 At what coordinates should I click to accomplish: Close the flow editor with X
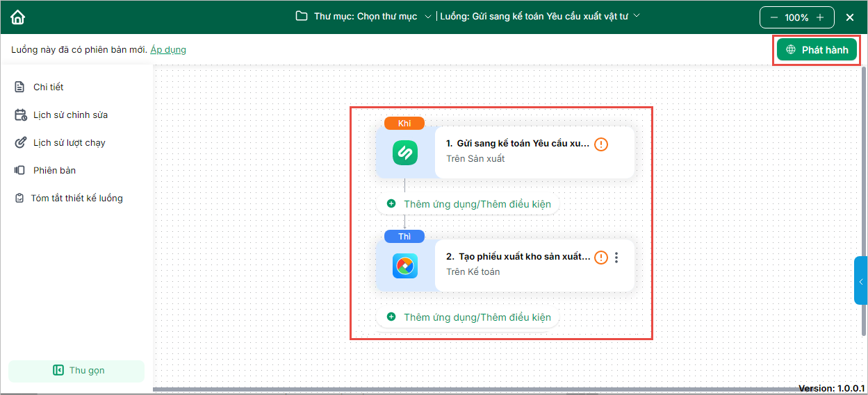(850, 17)
